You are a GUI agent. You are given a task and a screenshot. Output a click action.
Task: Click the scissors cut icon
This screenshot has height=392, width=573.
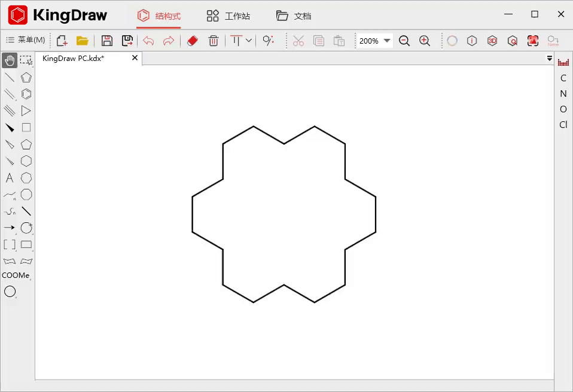point(298,41)
